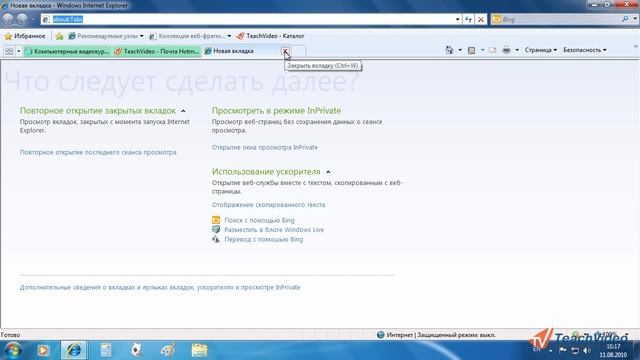Click Отображение скопированного текста link
The image size is (640, 360).
coord(268,205)
